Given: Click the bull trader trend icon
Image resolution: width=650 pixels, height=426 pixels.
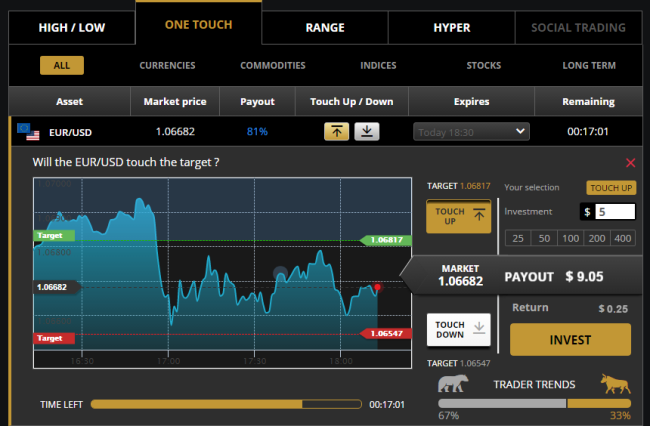Looking at the screenshot, I should click(615, 383).
